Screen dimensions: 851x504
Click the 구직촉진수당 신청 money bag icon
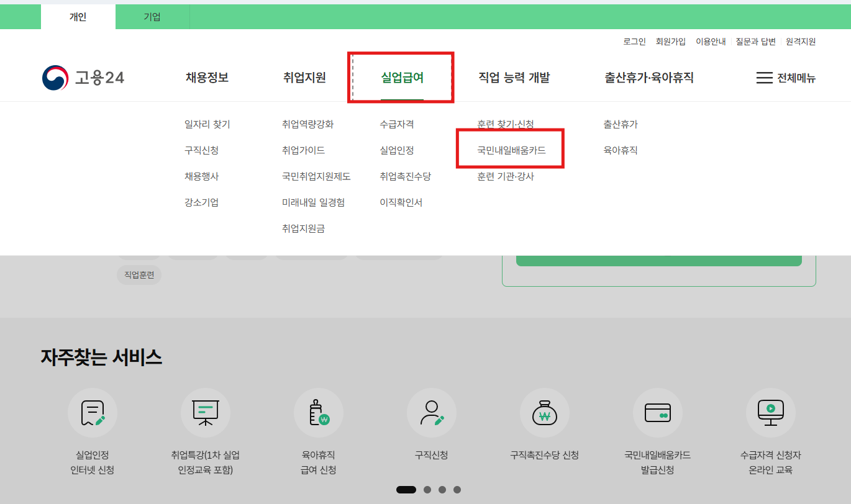(544, 412)
